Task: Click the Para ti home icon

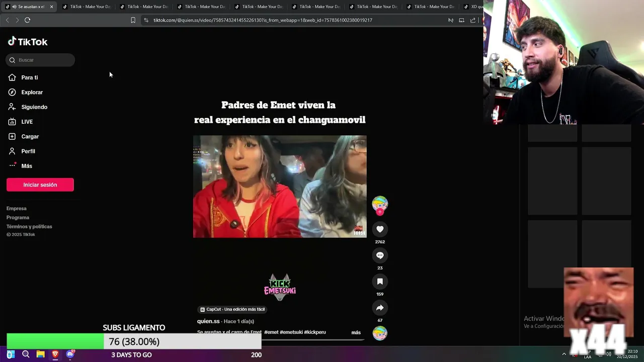Action: pyautogui.click(x=12, y=77)
